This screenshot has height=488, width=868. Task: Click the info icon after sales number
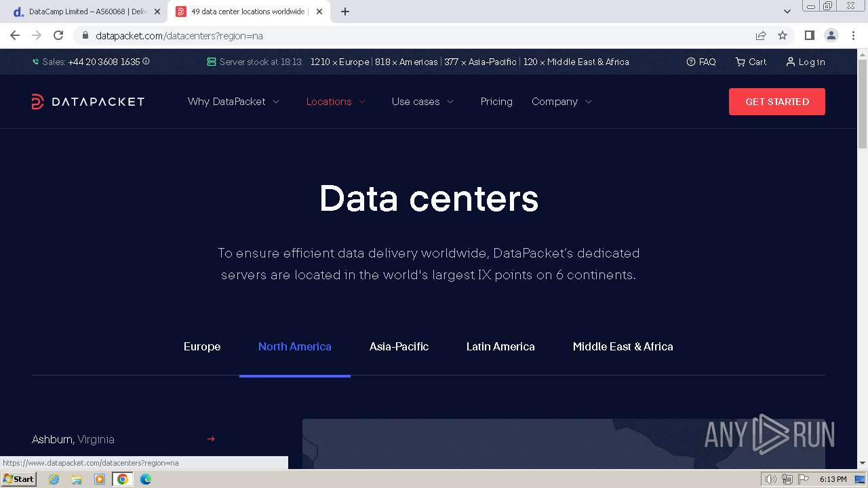146,62
